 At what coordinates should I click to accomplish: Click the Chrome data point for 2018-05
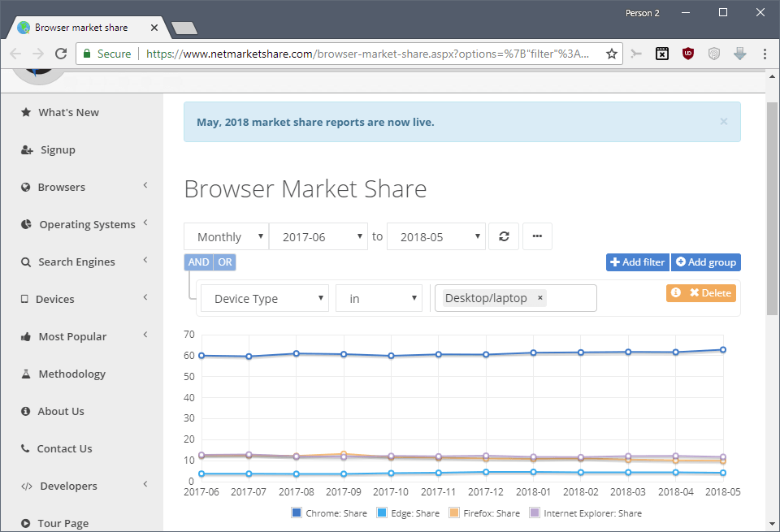(723, 350)
